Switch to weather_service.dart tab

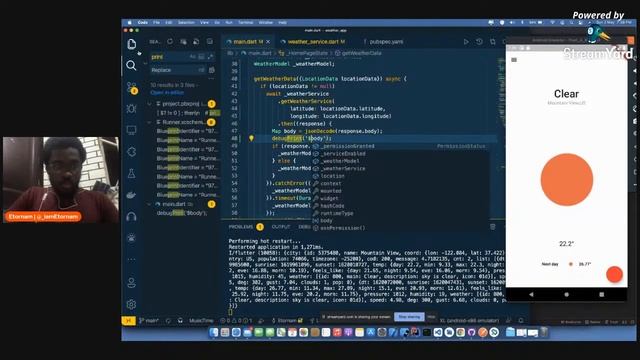pos(313,42)
